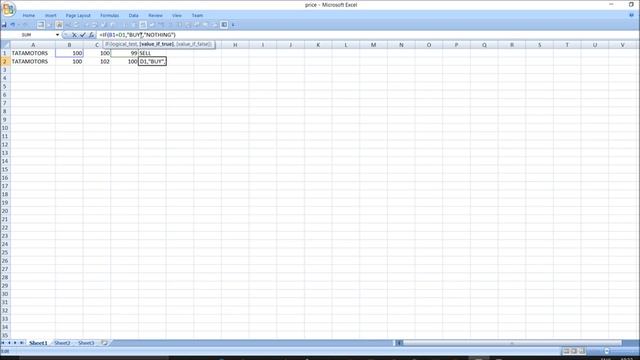Switch to Normal view in the status bar
This screenshot has width=640, height=360.
(x=566, y=351)
